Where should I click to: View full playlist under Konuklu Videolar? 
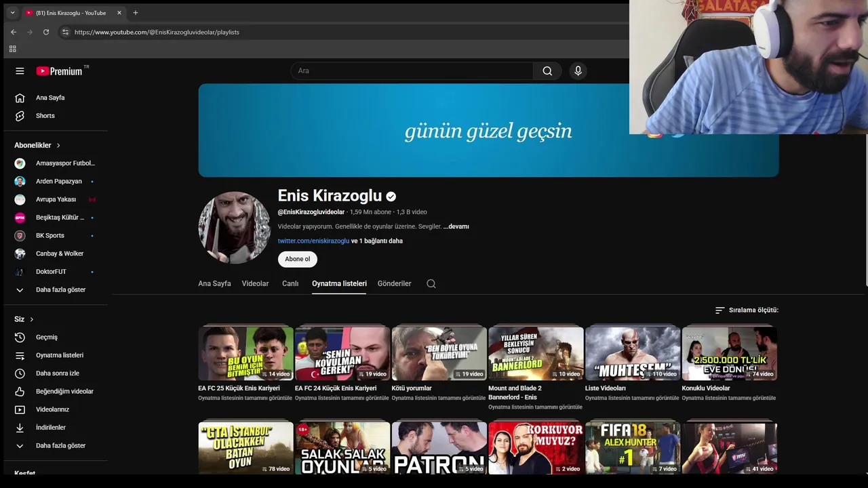click(729, 398)
